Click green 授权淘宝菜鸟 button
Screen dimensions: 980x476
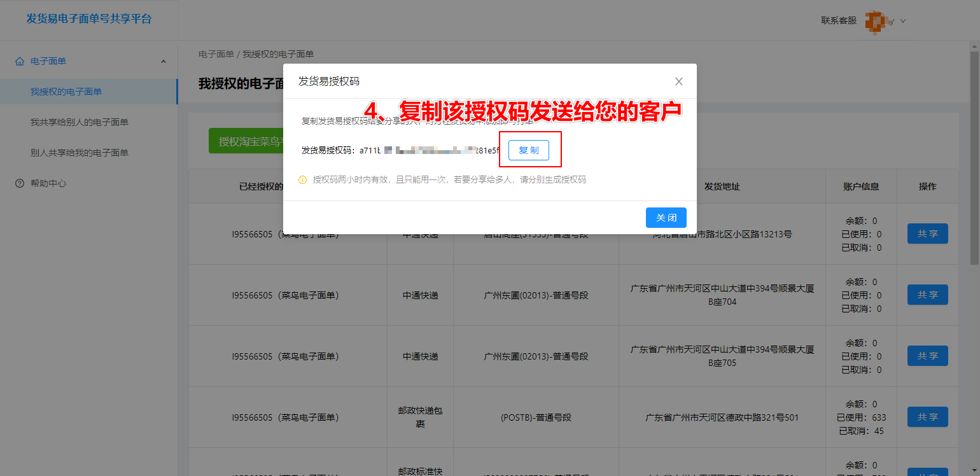pyautogui.click(x=246, y=141)
